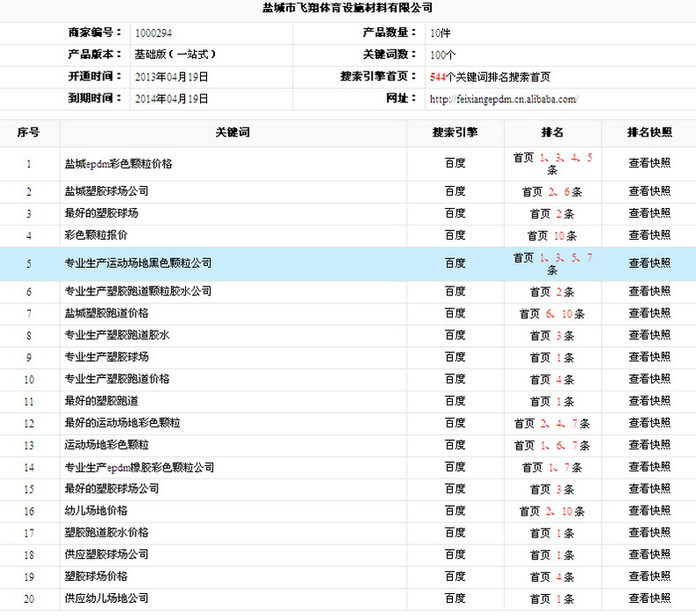View snapshot for 盐城塑胶跑道价格
Image resolution: width=696 pixels, height=616 pixels.
pyautogui.click(x=649, y=314)
